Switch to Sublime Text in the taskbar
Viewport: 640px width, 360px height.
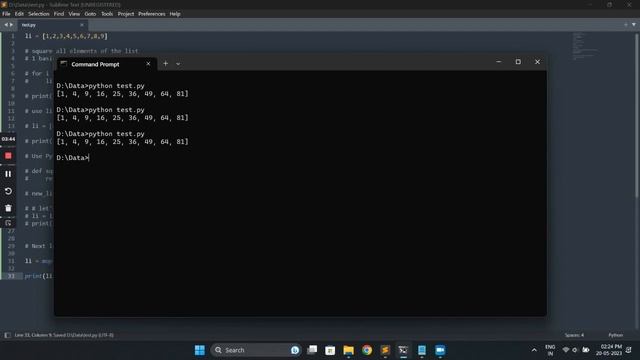[x=385, y=350]
